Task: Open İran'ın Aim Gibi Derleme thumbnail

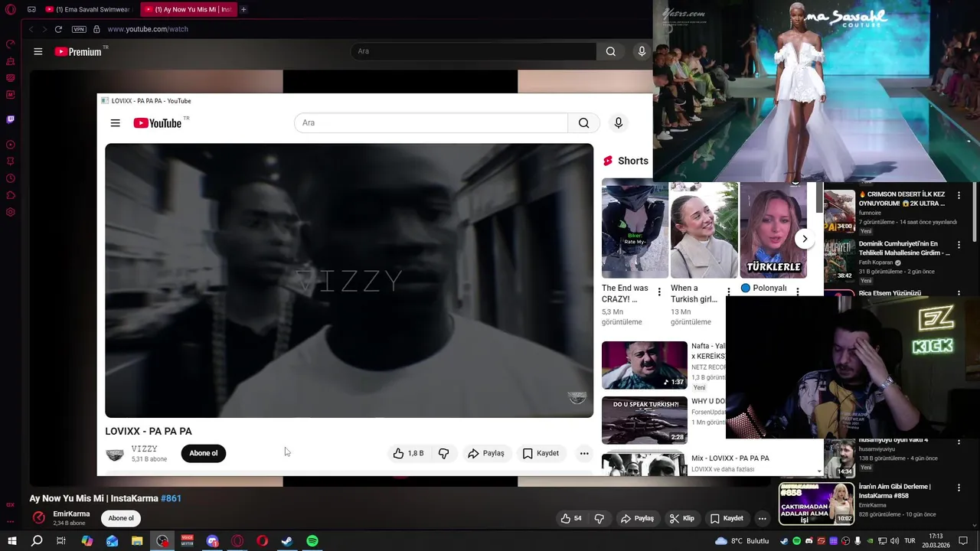Action: [816, 504]
